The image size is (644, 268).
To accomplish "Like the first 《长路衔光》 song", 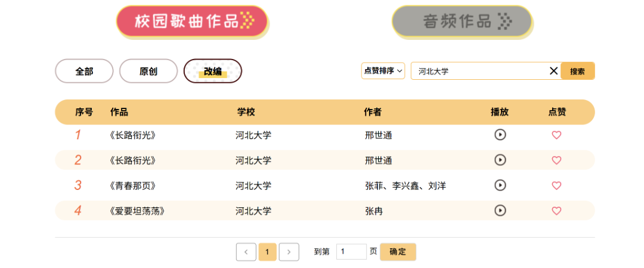I will pos(556,135).
